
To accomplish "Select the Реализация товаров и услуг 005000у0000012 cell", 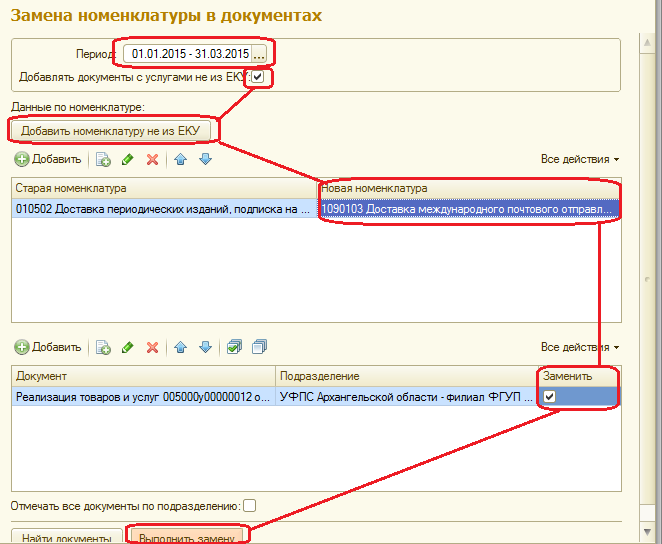I will point(144,397).
